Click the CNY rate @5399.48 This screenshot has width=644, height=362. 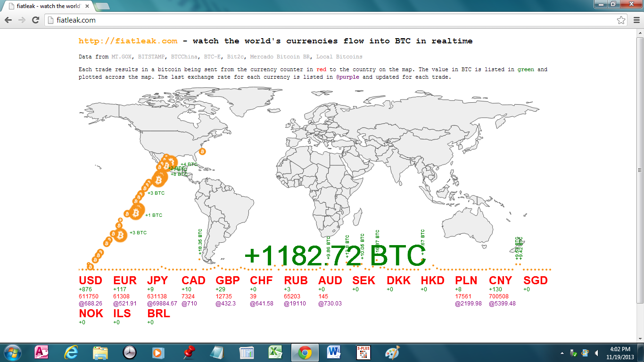(x=502, y=304)
